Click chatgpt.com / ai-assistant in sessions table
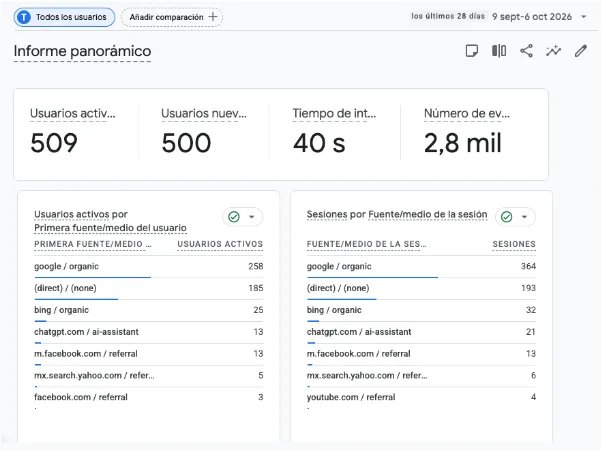601x451 pixels. pyautogui.click(x=359, y=332)
